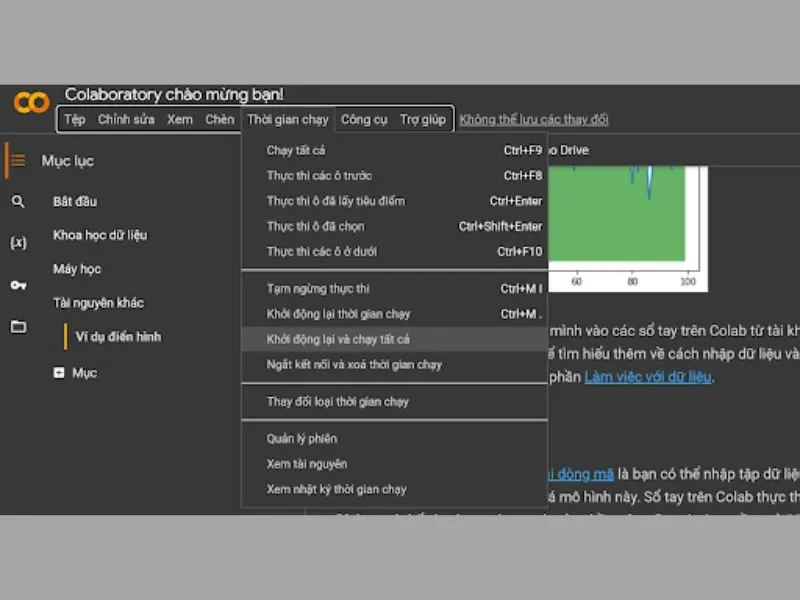Go to Tài nguyên khác section
The image size is (800, 600).
(98, 303)
